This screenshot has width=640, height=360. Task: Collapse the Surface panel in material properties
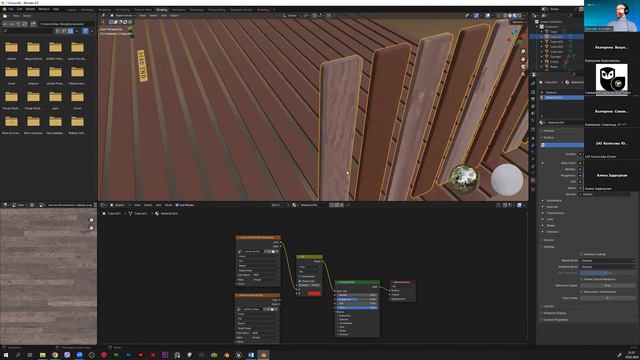pos(549,138)
